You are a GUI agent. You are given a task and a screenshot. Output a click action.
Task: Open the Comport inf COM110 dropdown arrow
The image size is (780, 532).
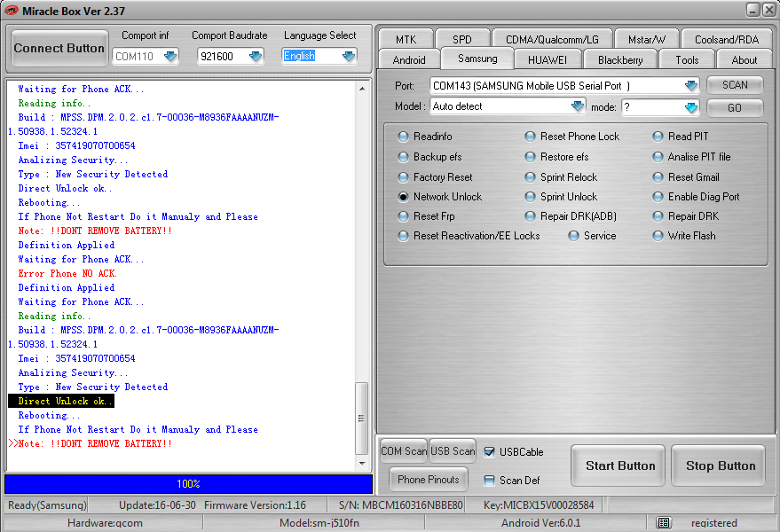point(170,56)
